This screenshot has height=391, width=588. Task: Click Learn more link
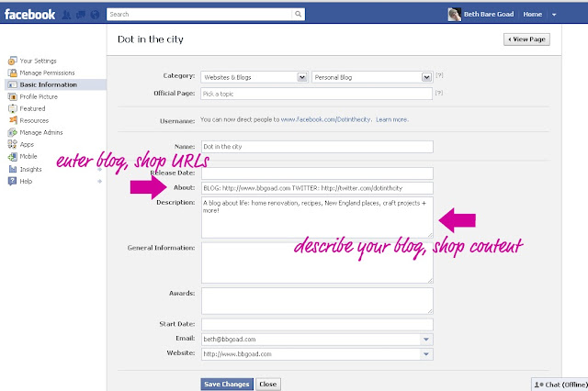pyautogui.click(x=392, y=119)
